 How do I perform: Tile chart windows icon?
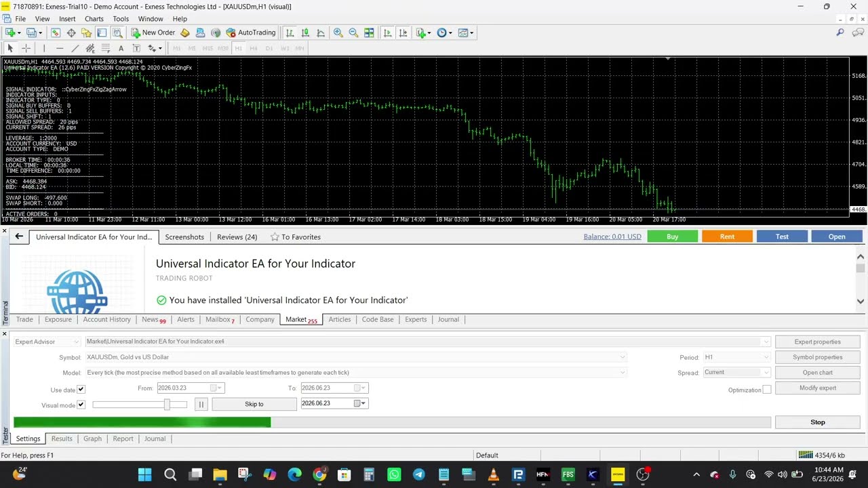[x=369, y=33]
